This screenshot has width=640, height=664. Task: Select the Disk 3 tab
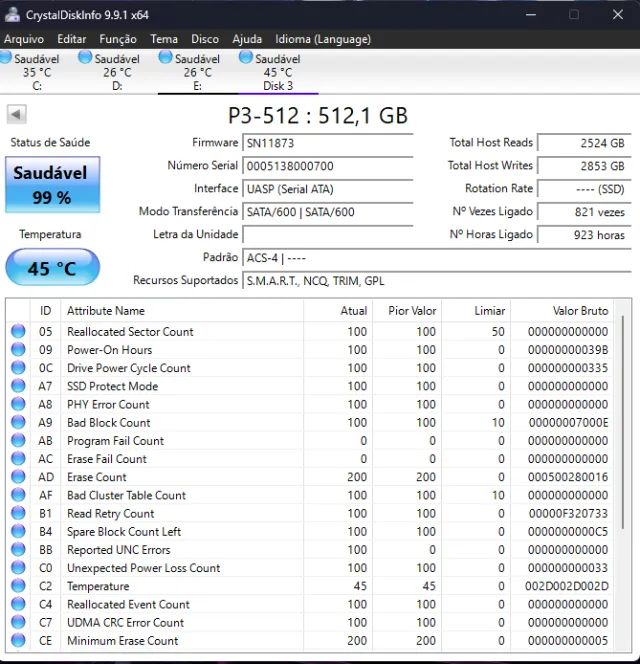click(277, 72)
